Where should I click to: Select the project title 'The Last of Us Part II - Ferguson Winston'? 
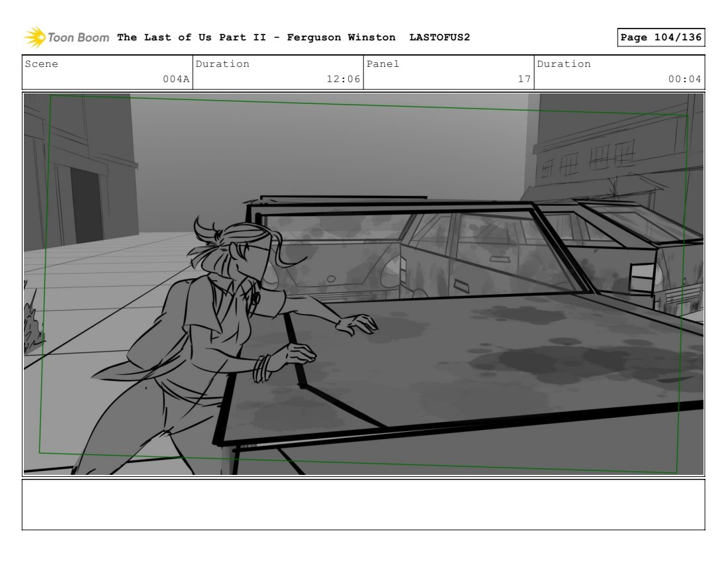coord(256,37)
